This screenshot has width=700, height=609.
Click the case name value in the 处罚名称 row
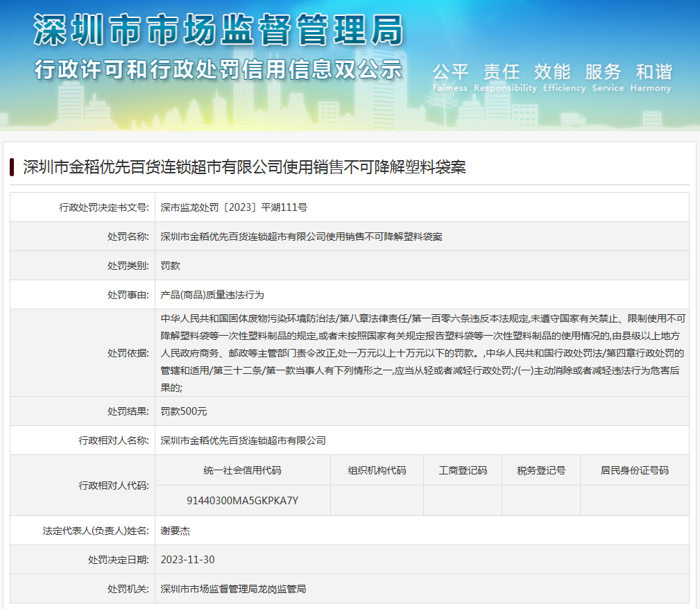pos(301,237)
